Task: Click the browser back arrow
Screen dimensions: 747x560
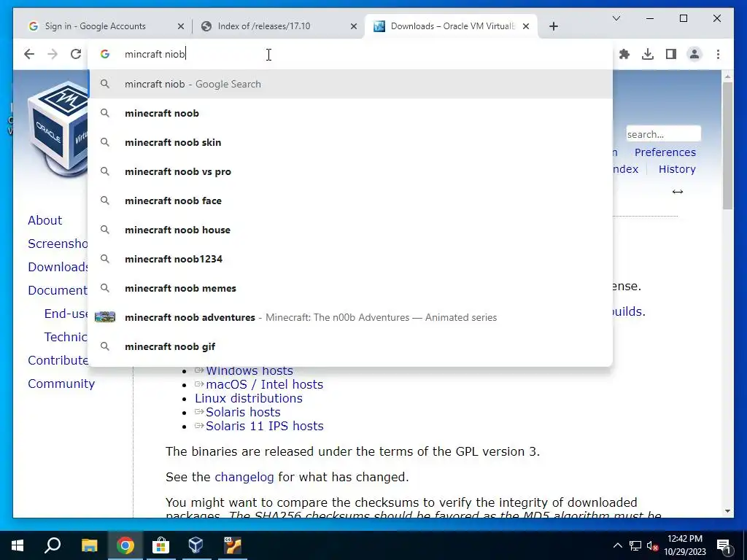Action: pyautogui.click(x=29, y=54)
